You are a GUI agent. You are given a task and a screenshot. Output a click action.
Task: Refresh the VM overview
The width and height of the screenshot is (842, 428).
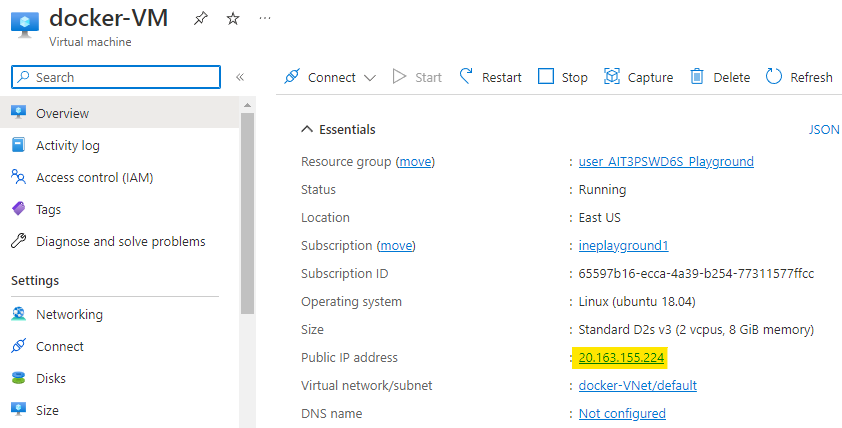(x=799, y=77)
